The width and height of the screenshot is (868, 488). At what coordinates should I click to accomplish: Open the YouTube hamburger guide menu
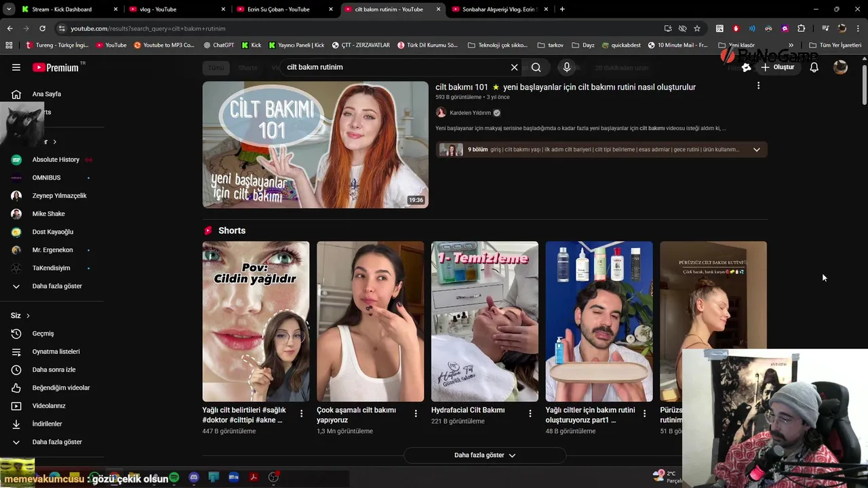[16, 67]
